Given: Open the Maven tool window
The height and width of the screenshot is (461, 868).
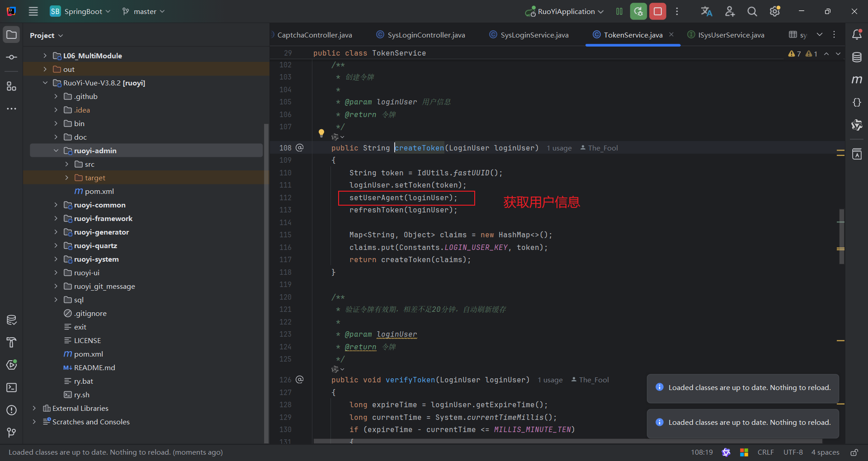Looking at the screenshot, I should [857, 80].
